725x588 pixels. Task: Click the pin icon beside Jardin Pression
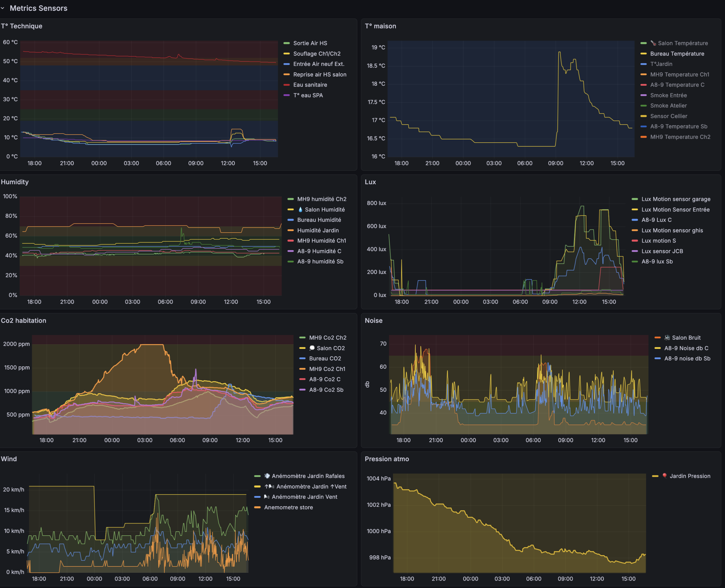click(665, 476)
